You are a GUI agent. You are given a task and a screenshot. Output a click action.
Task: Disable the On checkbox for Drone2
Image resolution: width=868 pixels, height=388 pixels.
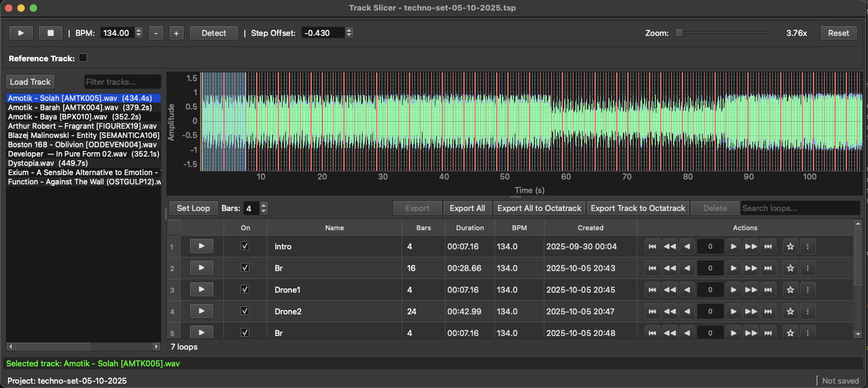tap(245, 311)
